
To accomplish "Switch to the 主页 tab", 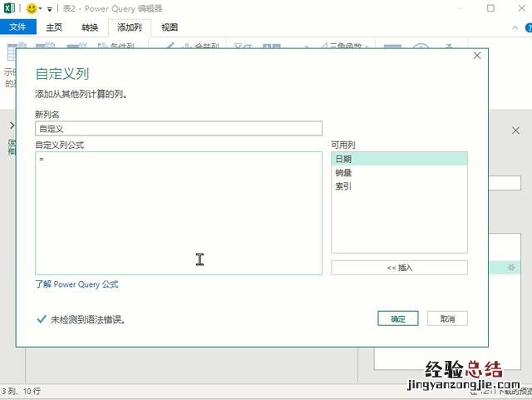I will point(54,27).
